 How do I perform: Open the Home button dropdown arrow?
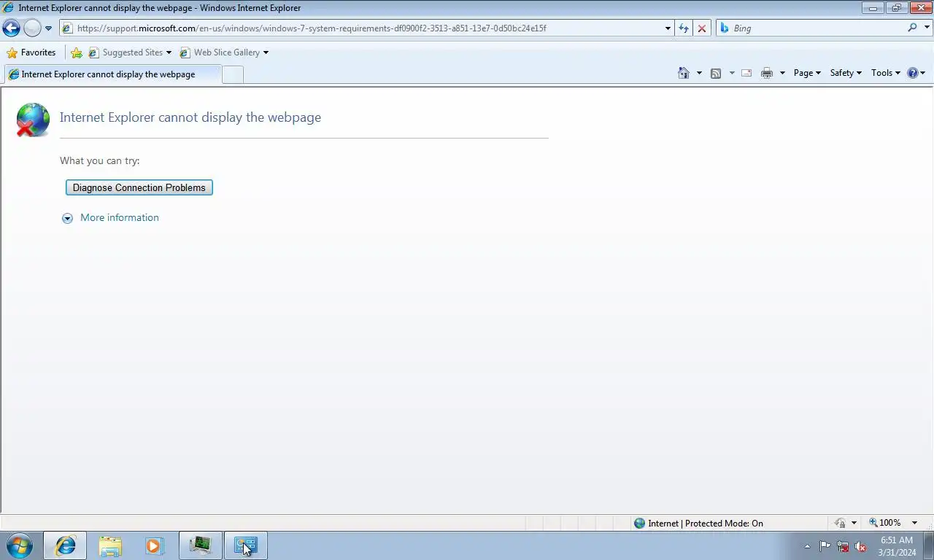[699, 73]
